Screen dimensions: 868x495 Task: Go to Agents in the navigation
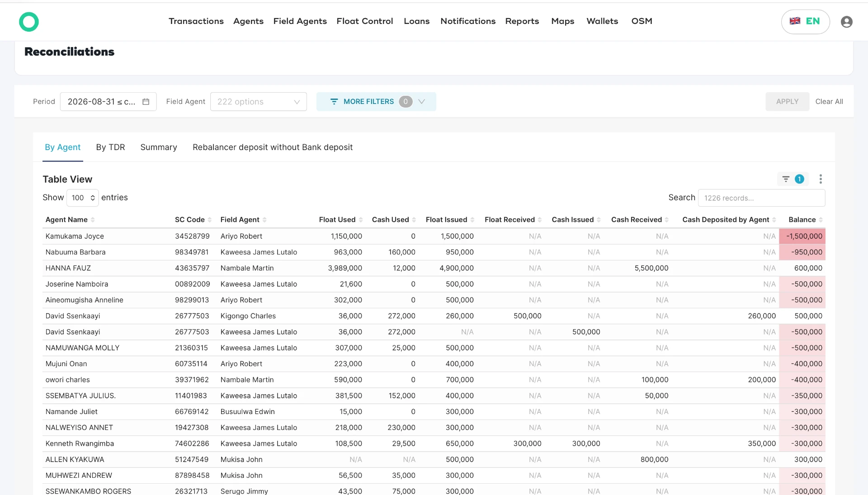[x=248, y=21]
